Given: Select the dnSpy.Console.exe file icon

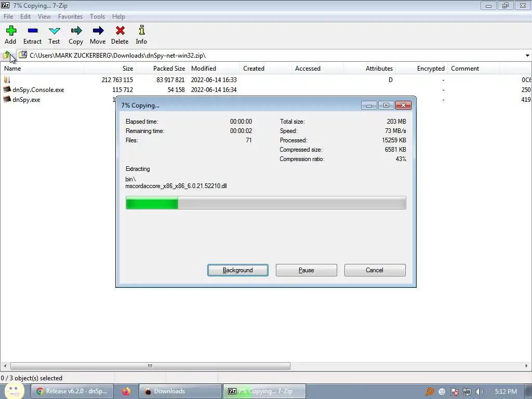Looking at the screenshot, I should [x=7, y=89].
